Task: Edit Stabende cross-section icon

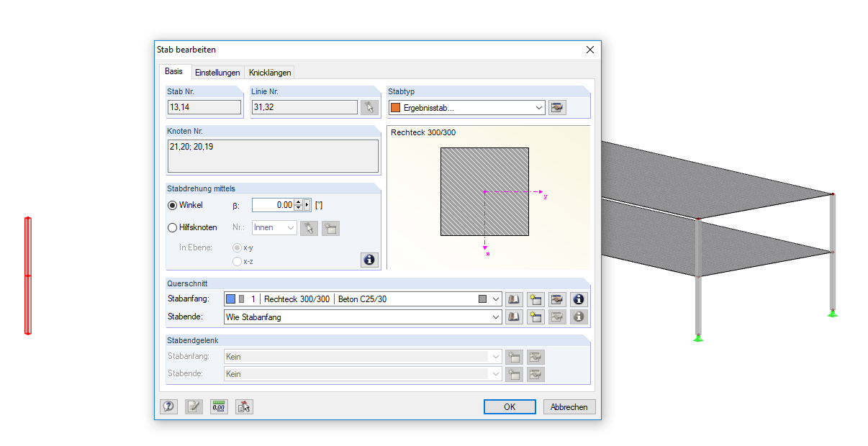Action: click(x=557, y=317)
